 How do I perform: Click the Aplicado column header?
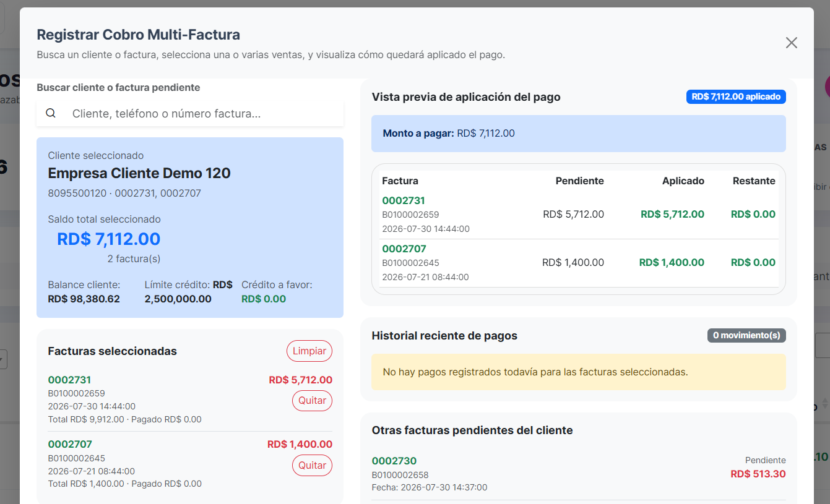pos(683,181)
